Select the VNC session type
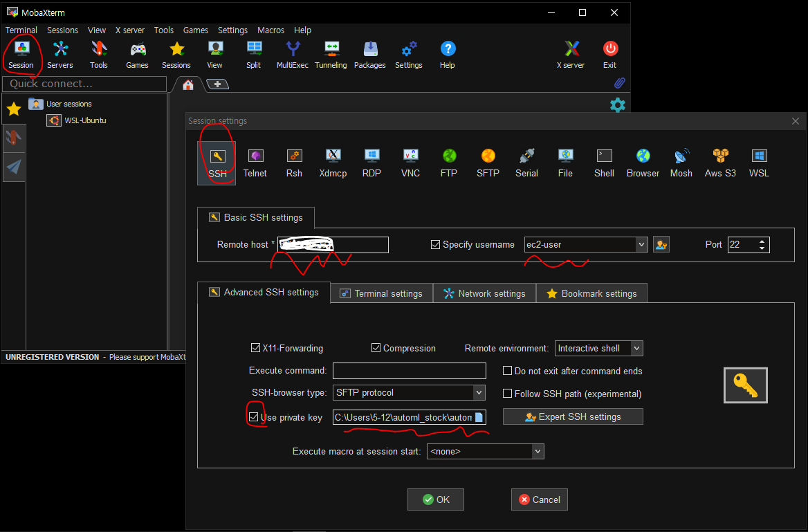The width and height of the screenshot is (808, 532). (411, 163)
